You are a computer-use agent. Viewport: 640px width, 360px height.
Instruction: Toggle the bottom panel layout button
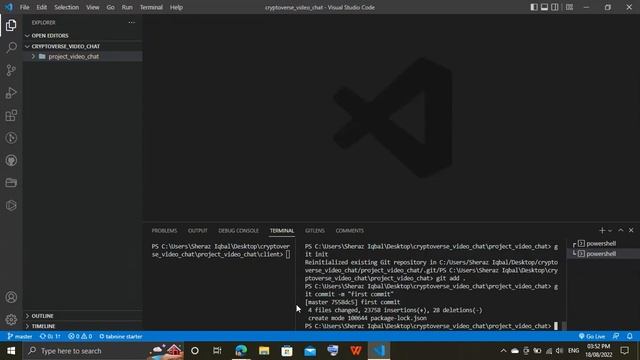click(x=544, y=7)
